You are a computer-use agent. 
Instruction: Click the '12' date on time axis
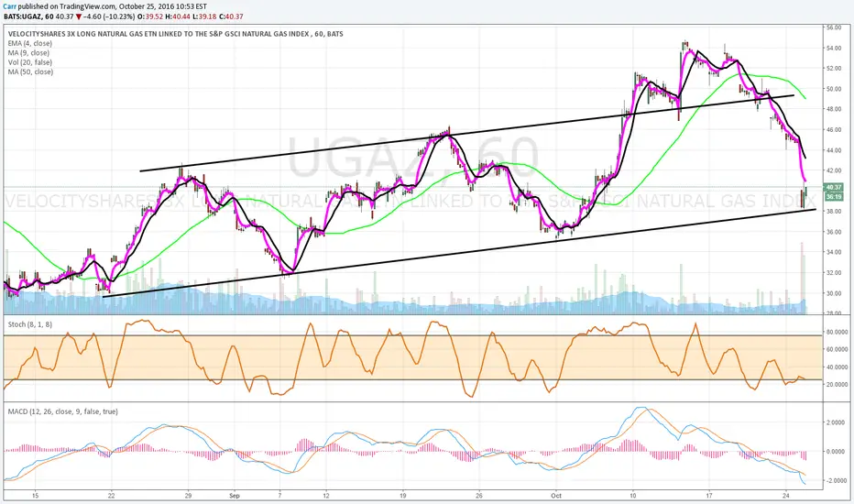[326, 495]
